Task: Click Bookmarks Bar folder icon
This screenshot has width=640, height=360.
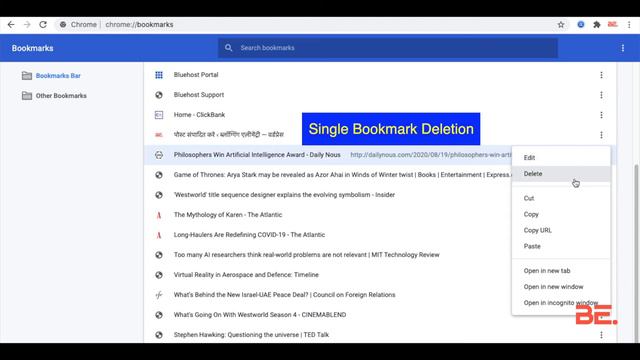Action: pos(27,76)
